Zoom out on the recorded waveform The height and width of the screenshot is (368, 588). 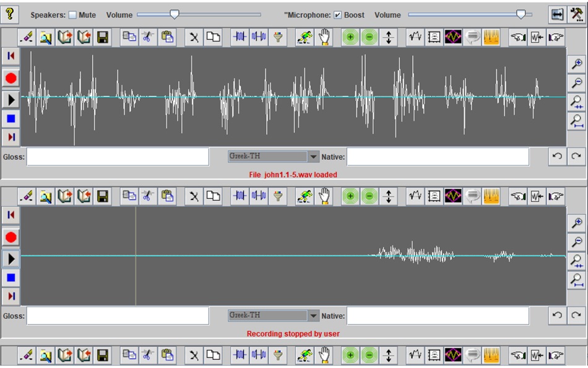pos(576,242)
